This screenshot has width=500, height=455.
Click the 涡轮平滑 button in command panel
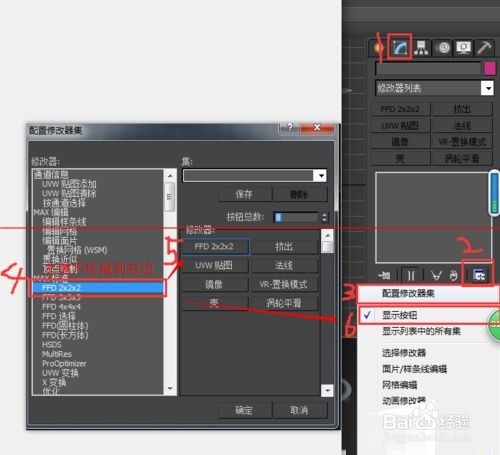[462, 158]
